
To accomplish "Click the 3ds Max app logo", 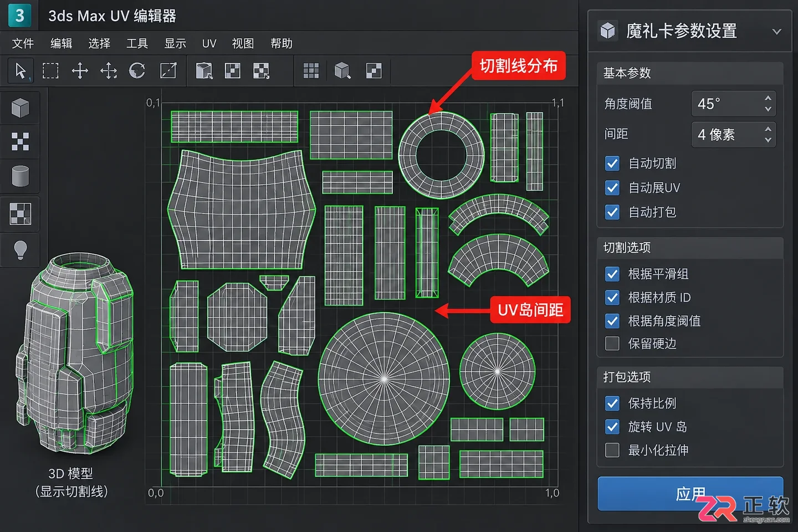I will point(20,15).
